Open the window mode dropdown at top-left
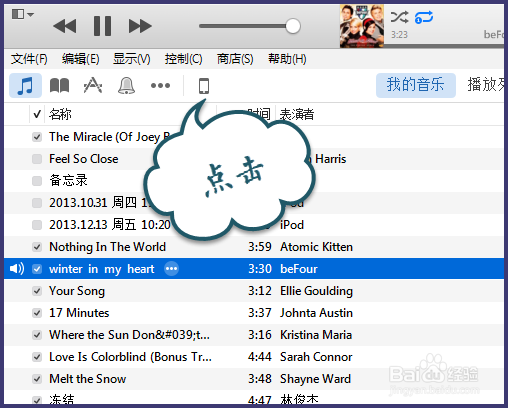The height and width of the screenshot is (408, 508). [23, 14]
